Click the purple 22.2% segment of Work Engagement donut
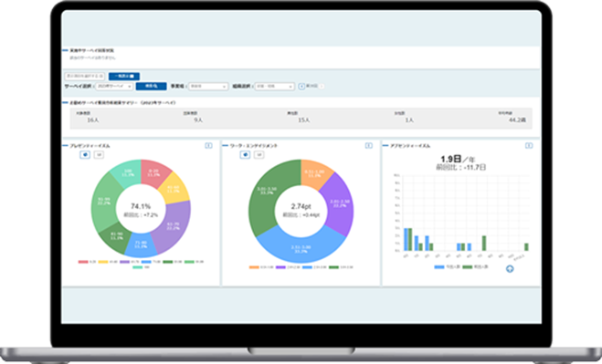 point(340,203)
